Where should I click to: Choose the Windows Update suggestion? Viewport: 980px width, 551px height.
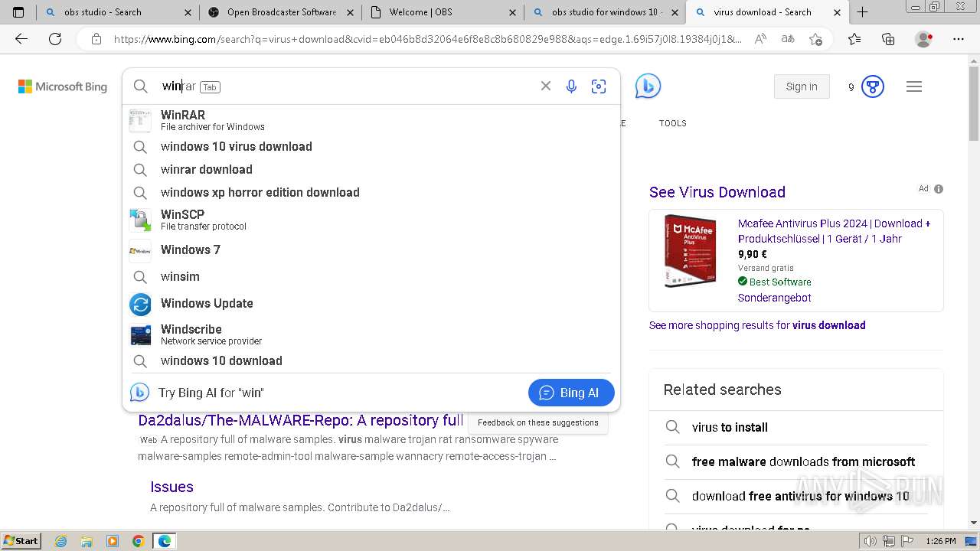click(371, 303)
